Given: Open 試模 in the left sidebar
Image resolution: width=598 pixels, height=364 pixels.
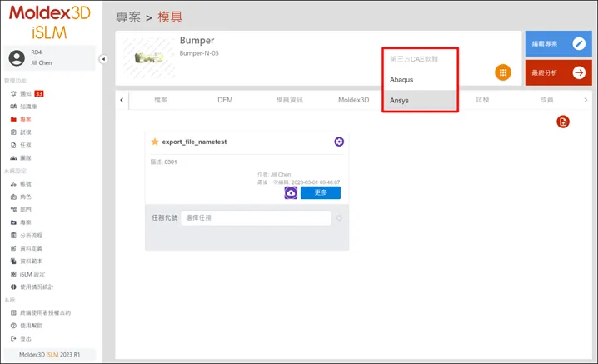Looking at the screenshot, I should pos(21,132).
